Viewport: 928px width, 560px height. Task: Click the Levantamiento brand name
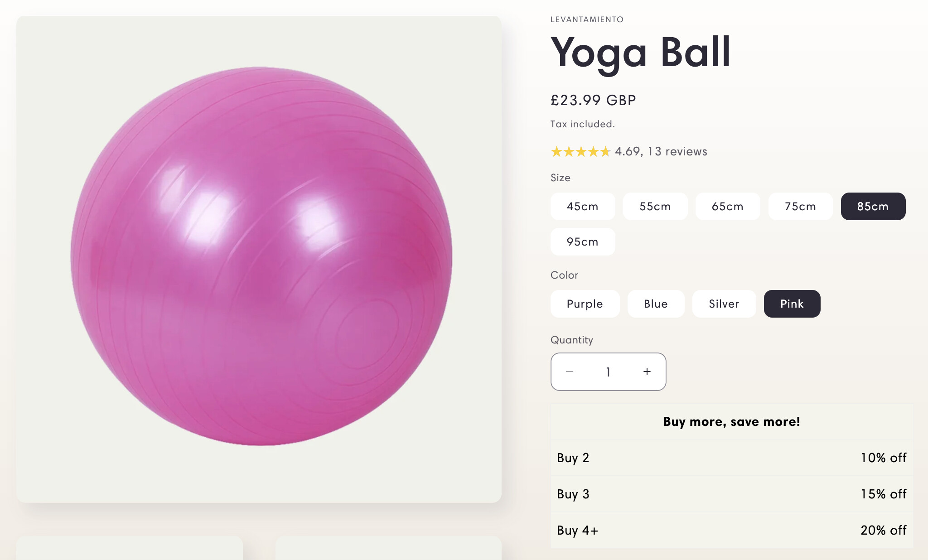(x=587, y=19)
